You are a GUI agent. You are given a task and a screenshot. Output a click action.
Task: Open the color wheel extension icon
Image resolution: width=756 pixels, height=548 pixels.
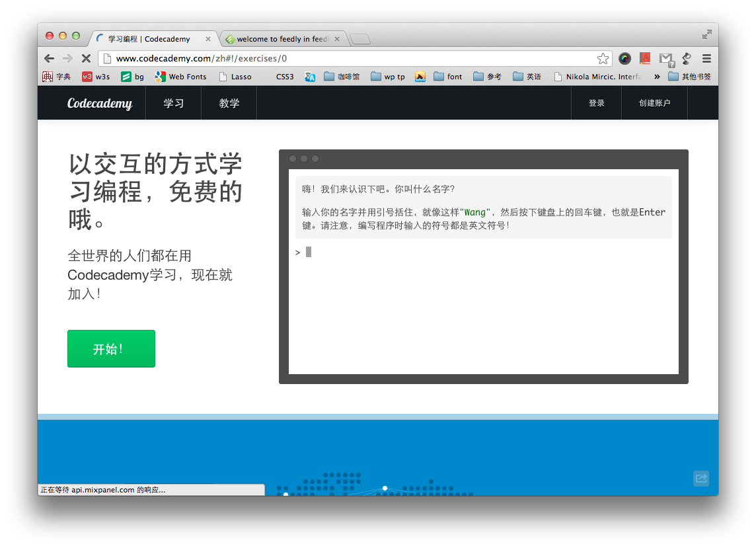pos(625,58)
